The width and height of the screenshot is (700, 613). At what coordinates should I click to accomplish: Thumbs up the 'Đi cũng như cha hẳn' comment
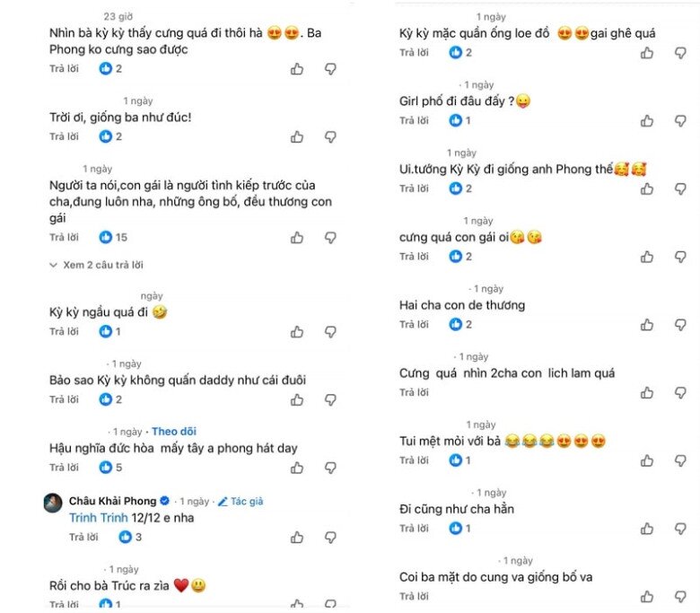coord(647,529)
